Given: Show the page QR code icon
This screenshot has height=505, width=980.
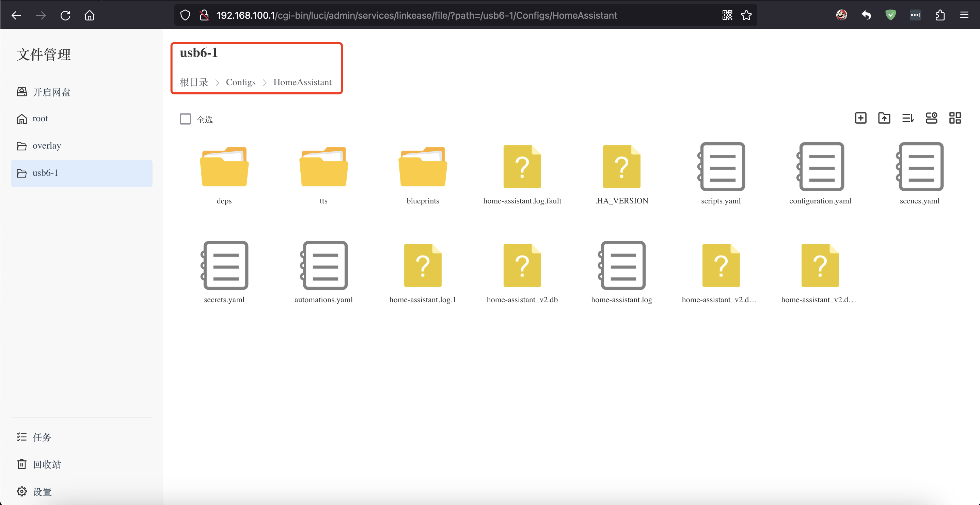Looking at the screenshot, I should pyautogui.click(x=727, y=15).
